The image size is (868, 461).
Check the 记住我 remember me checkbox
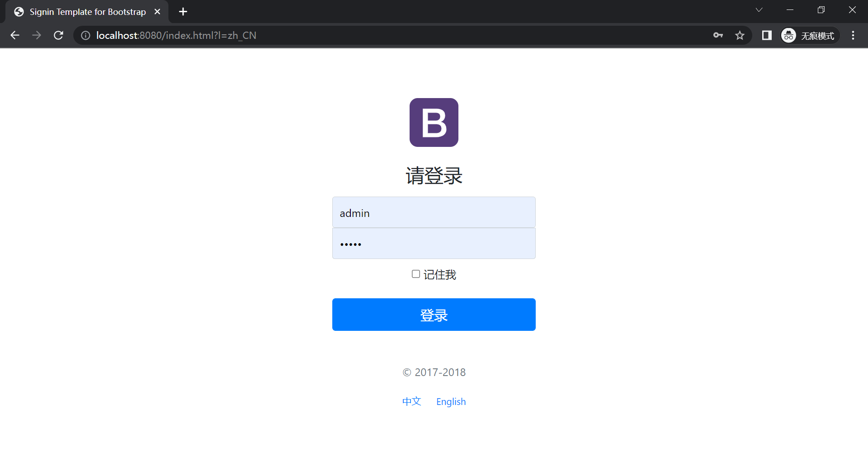416,274
